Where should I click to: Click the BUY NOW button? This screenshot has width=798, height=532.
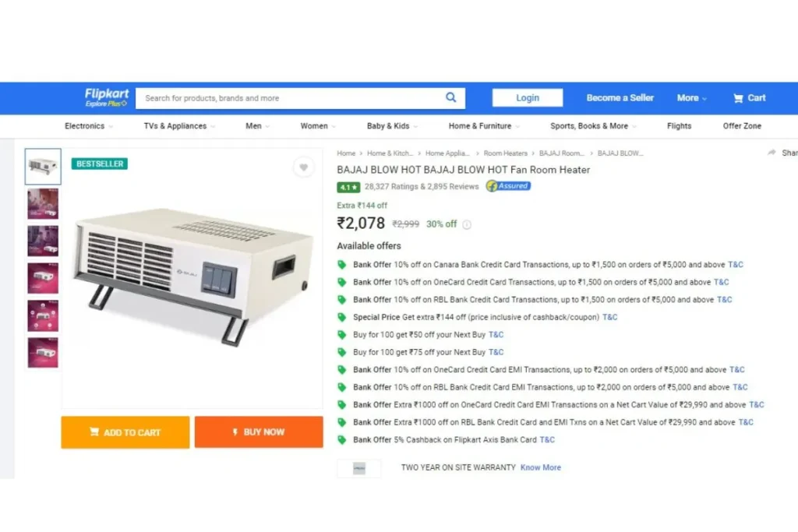coord(259,432)
